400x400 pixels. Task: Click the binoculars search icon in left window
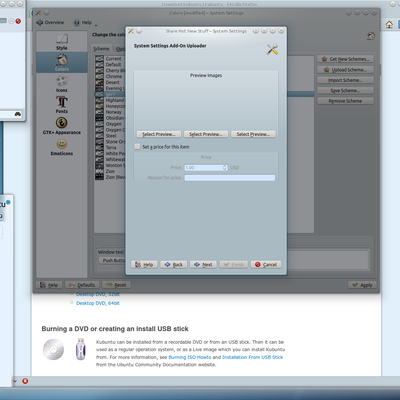point(18,114)
